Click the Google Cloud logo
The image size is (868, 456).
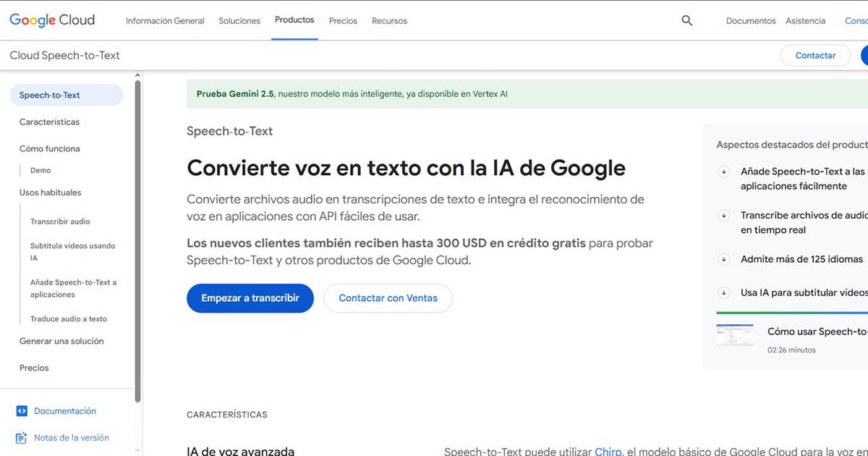click(52, 20)
